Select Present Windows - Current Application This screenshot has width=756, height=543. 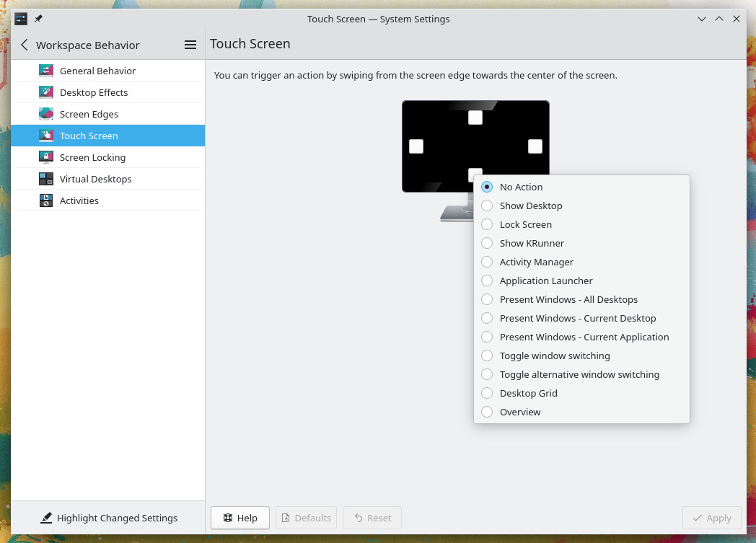582,337
